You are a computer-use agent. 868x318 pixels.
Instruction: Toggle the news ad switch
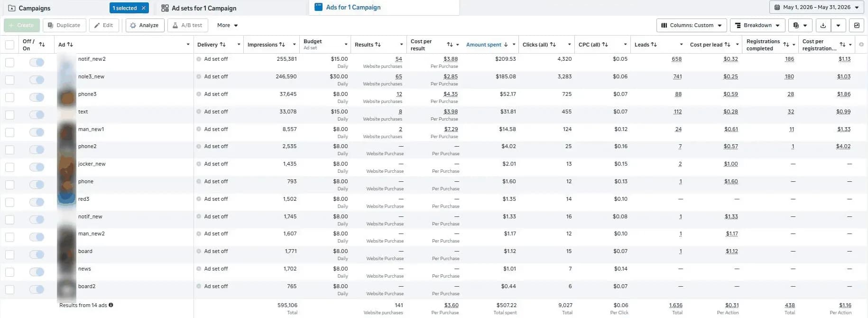(37, 272)
